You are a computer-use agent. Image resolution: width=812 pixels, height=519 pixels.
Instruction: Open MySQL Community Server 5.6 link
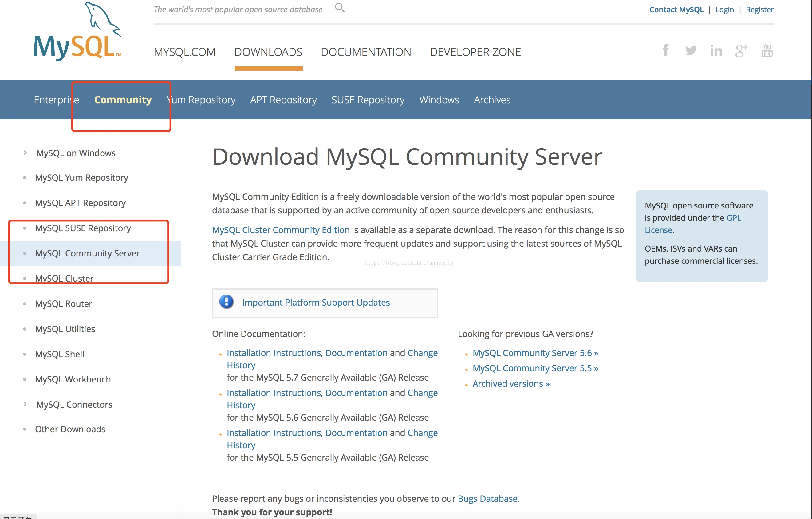pyautogui.click(x=535, y=353)
